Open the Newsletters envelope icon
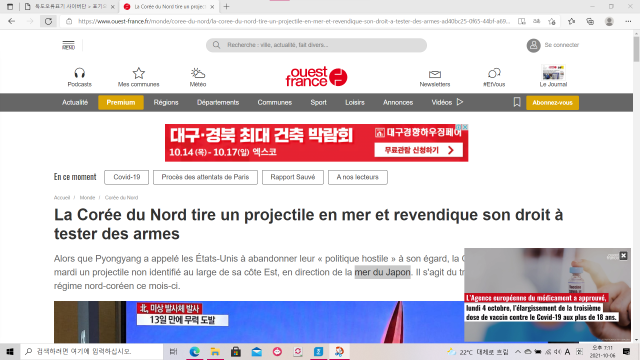 tap(435, 74)
